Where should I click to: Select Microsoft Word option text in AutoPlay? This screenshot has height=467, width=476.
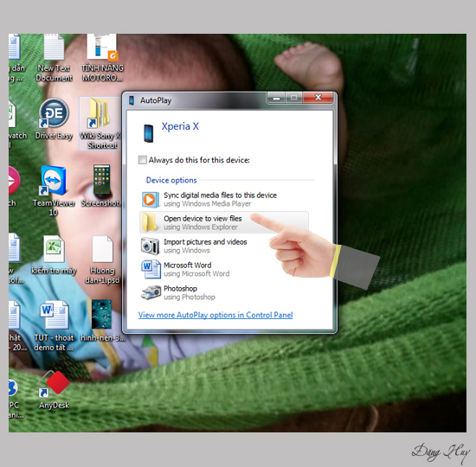pos(196,269)
